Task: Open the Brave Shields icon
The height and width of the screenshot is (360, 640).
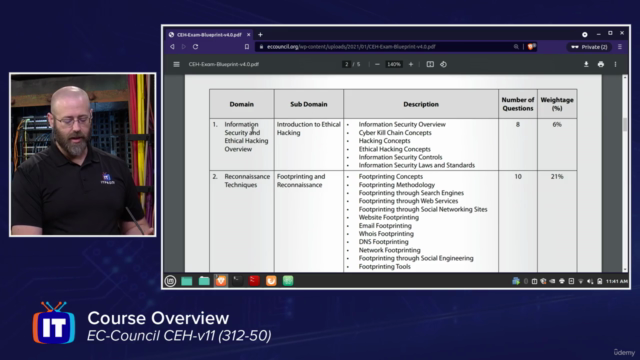Action: [531, 47]
